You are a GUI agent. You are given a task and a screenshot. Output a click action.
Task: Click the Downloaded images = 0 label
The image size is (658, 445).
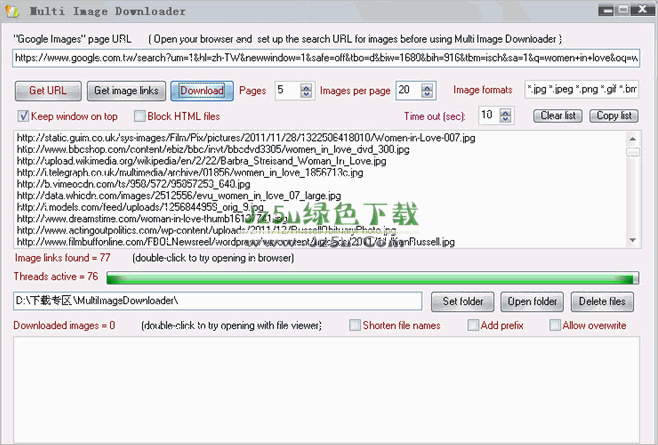coord(64,325)
